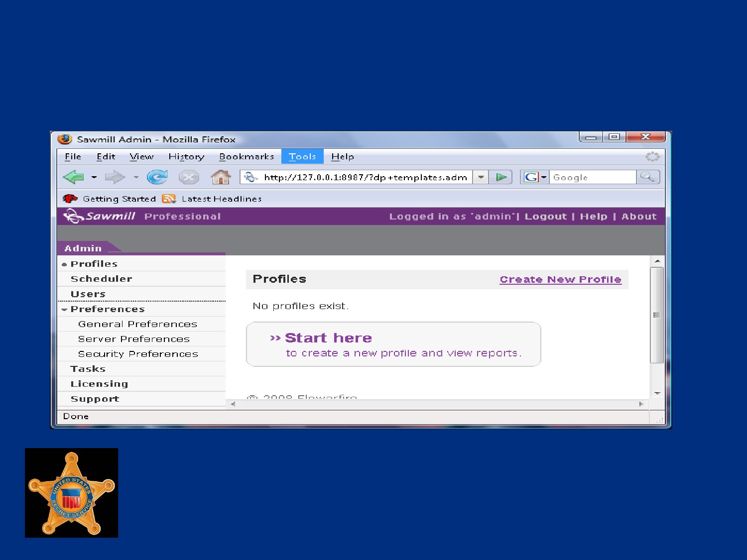
Task: Click Help in the Sawmill header
Action: (x=594, y=217)
